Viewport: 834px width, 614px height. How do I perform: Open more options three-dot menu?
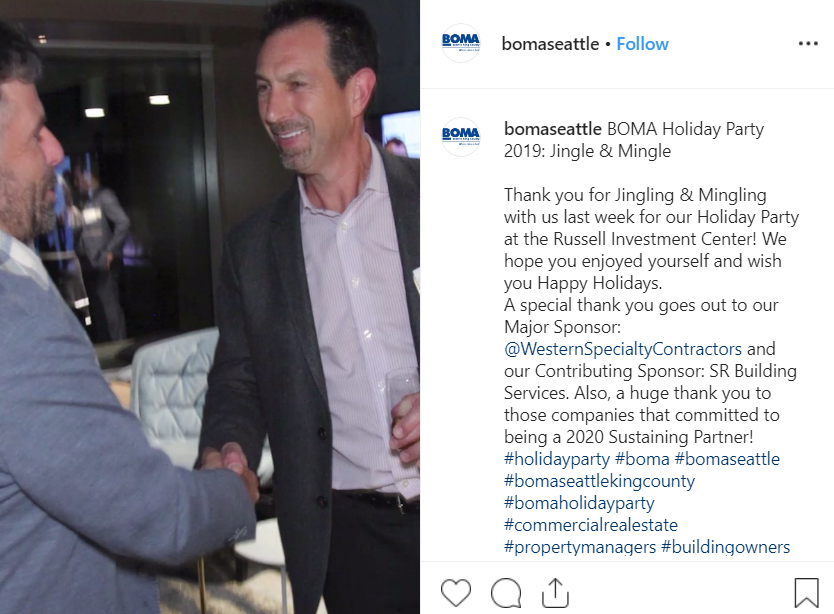point(808,44)
